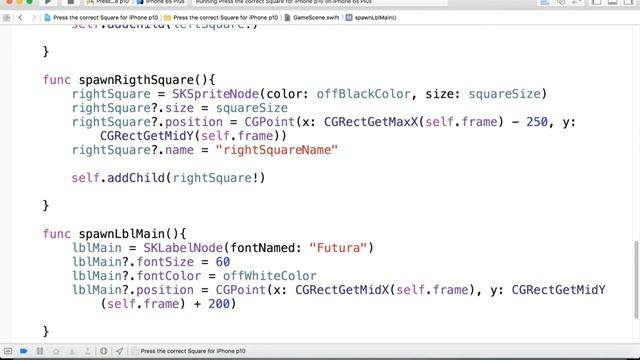
Task: Click the Step Into debug button
Action: tap(72, 351)
